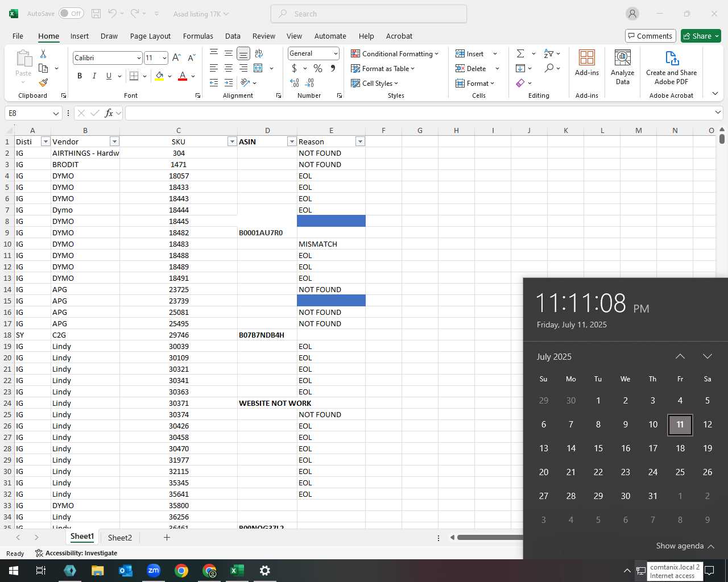Click the Undo arrow icon
This screenshot has height=582, width=728.
[x=112, y=14]
